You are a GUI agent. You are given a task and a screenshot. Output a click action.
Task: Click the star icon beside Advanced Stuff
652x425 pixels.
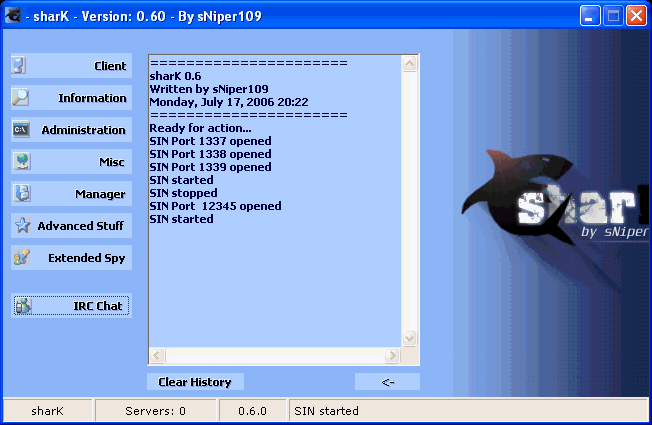pyautogui.click(x=21, y=226)
